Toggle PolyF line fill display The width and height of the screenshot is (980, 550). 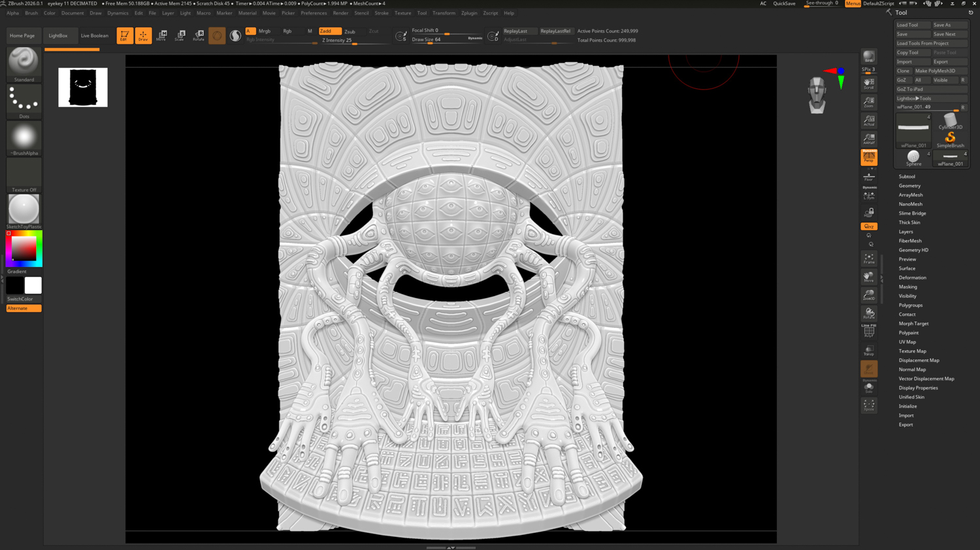click(x=868, y=332)
